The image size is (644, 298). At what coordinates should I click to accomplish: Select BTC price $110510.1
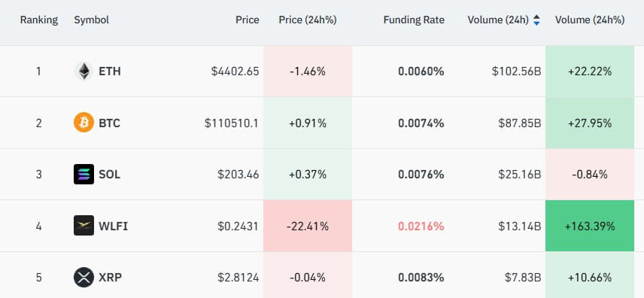coord(232,123)
